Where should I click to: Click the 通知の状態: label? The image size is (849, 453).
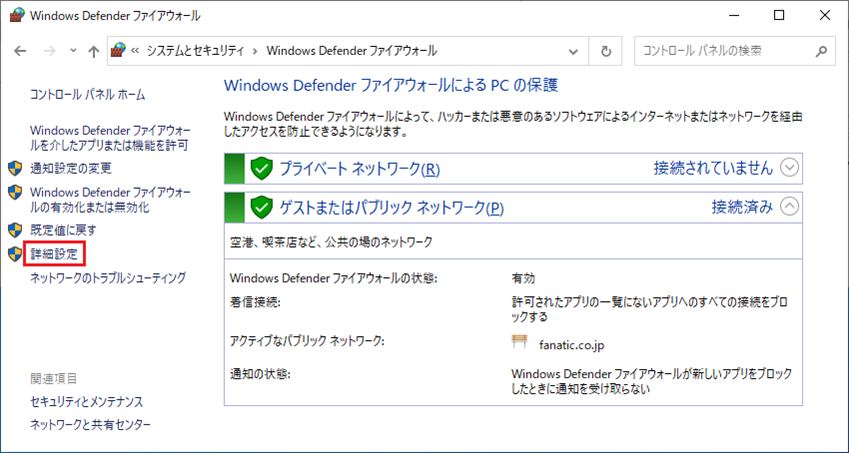pyautogui.click(x=260, y=374)
